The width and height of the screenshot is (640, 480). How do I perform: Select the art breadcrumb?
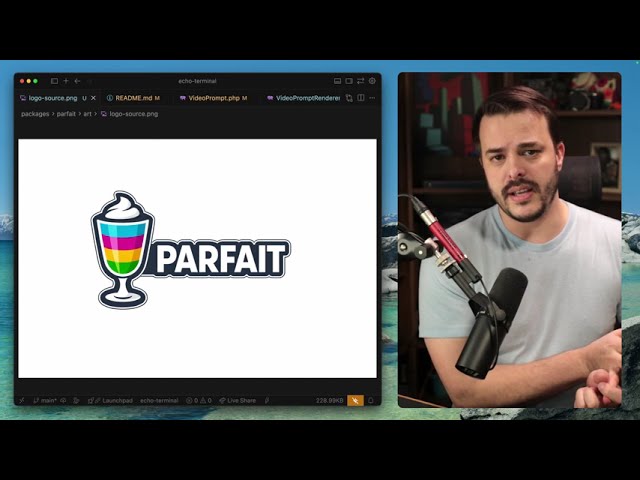88,114
